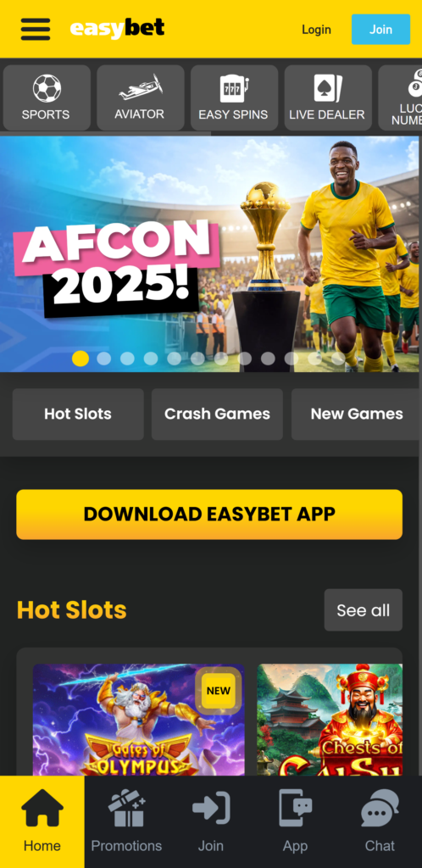Open the App download tab
This screenshot has height=868, width=422.
click(x=296, y=821)
